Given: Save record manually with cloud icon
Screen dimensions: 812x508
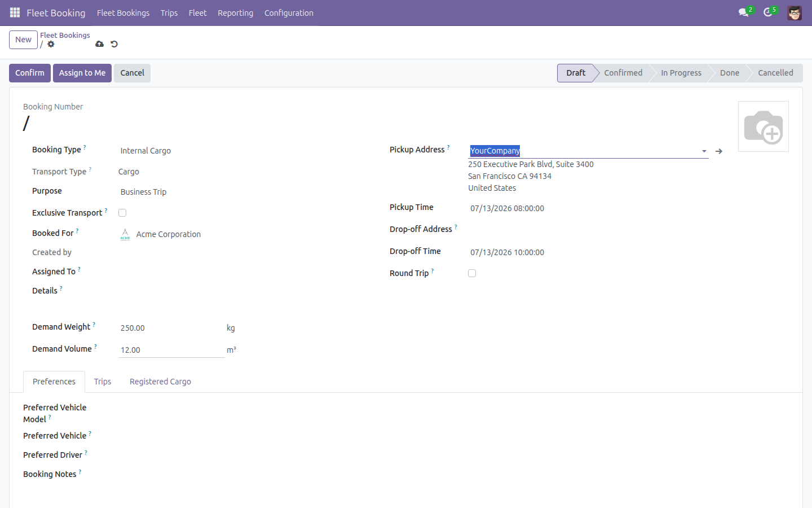Looking at the screenshot, I should [99, 44].
